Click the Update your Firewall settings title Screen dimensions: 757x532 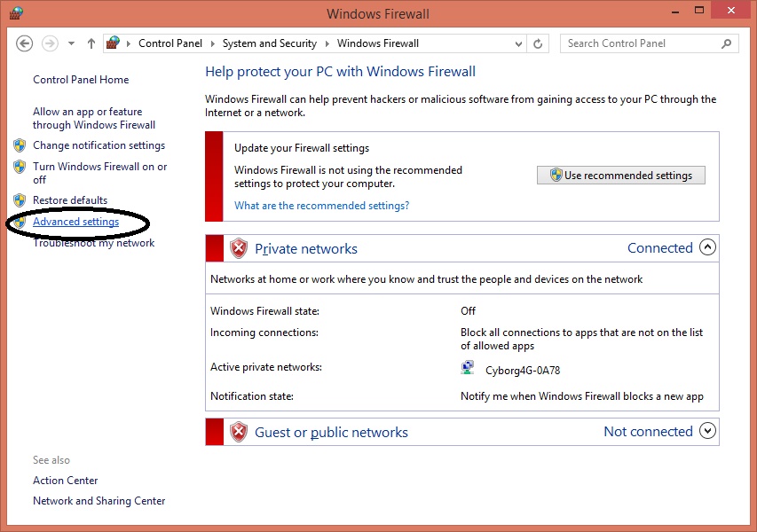(302, 148)
